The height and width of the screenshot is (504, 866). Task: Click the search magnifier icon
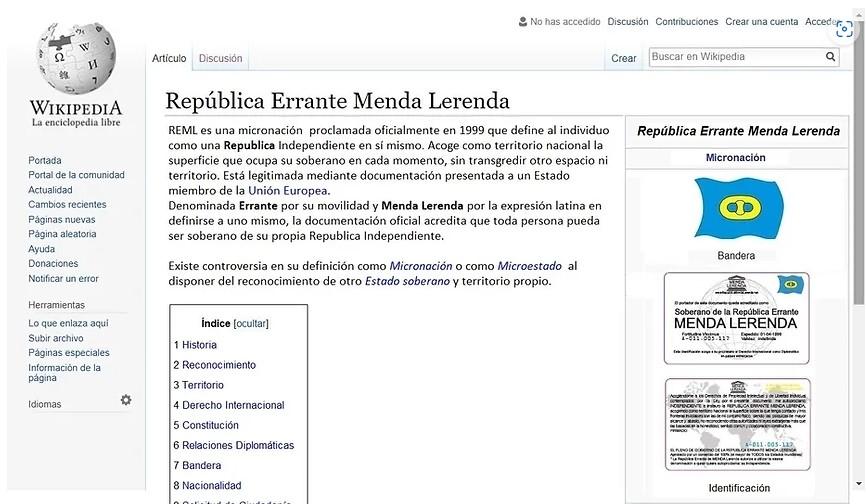pyautogui.click(x=830, y=56)
